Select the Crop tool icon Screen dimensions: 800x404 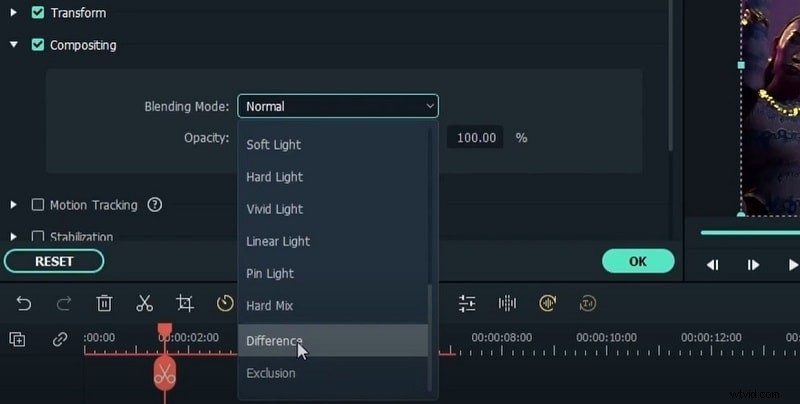[x=185, y=303]
